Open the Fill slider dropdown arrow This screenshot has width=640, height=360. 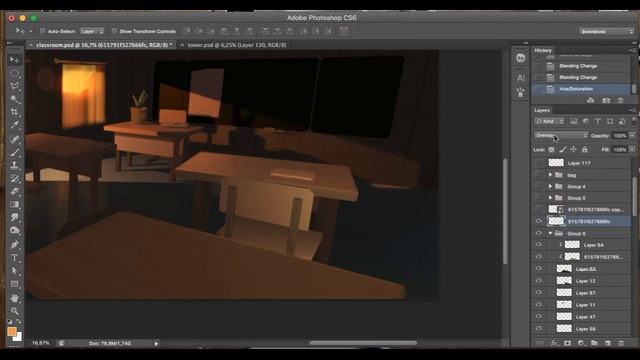632,150
